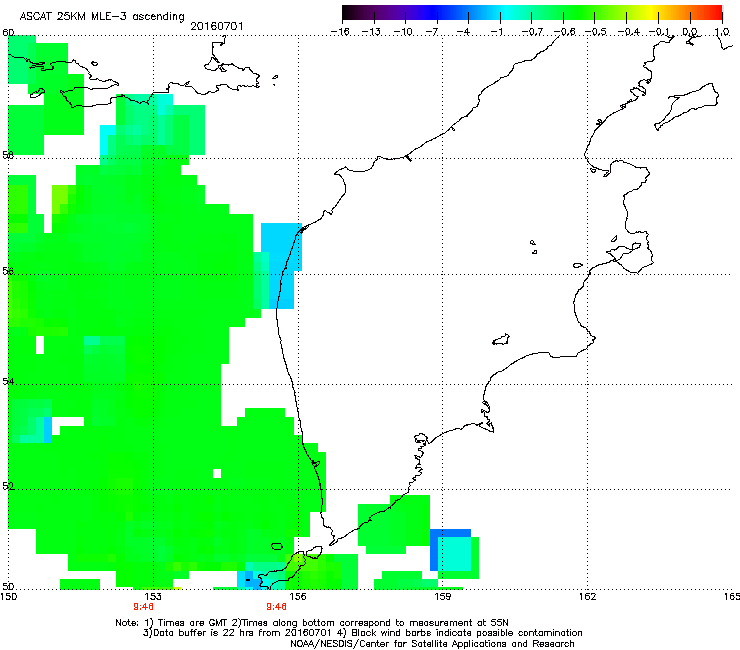The image size is (740, 650).
Task: Click the longitude label "162"
Action: tap(587, 597)
